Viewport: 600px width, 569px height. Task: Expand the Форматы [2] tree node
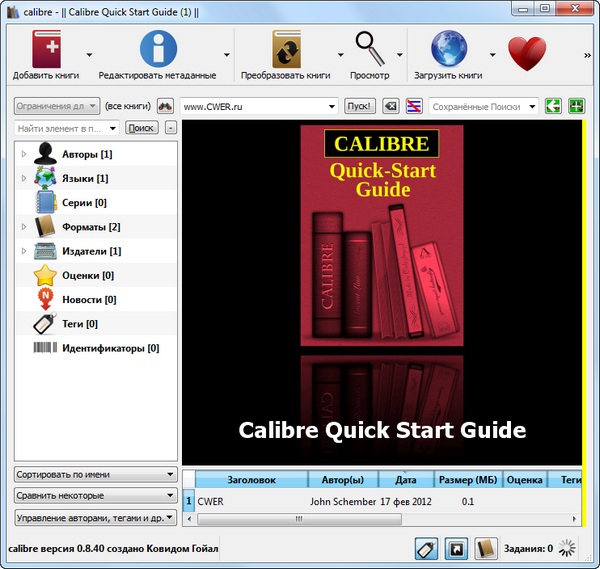click(x=24, y=227)
